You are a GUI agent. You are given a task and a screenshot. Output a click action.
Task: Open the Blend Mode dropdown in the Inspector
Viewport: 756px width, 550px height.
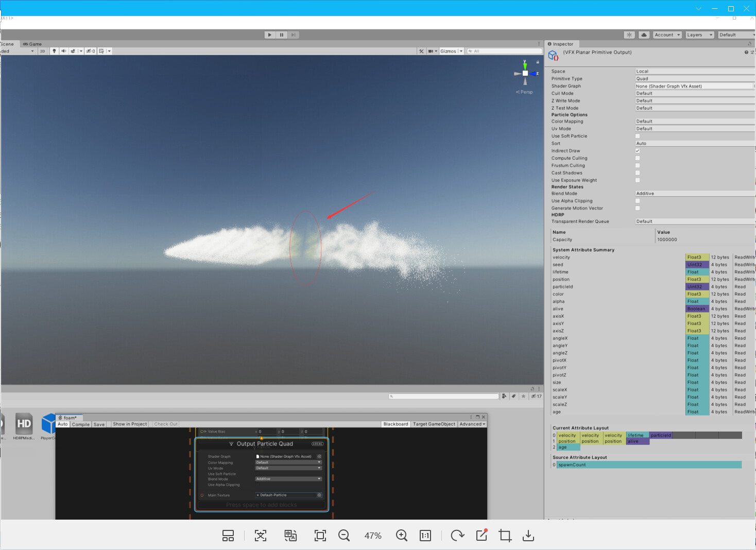693,193
